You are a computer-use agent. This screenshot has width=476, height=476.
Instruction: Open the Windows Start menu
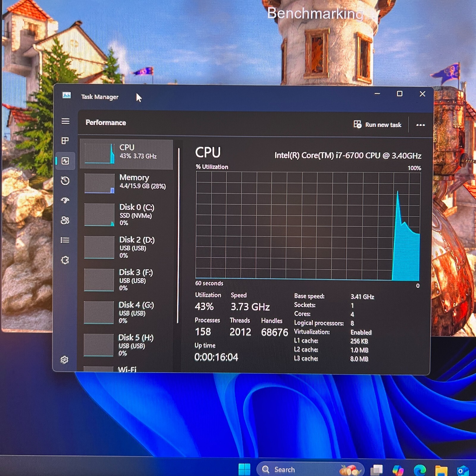[244, 469]
